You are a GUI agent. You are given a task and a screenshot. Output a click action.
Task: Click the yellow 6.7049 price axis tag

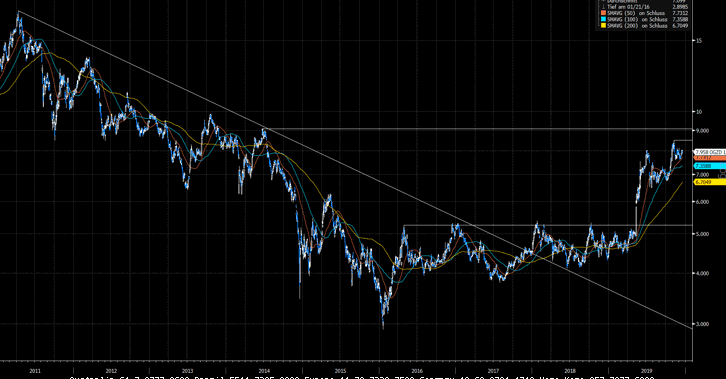coord(710,182)
